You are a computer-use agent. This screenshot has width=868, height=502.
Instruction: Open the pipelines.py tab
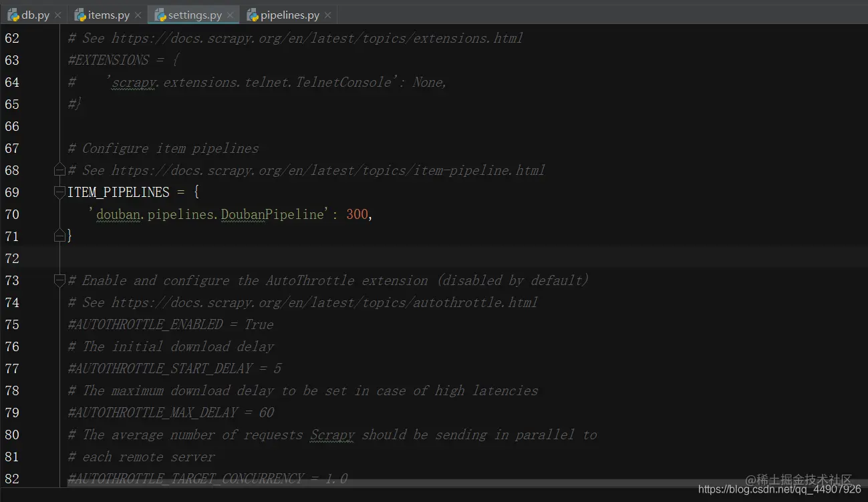tap(289, 15)
